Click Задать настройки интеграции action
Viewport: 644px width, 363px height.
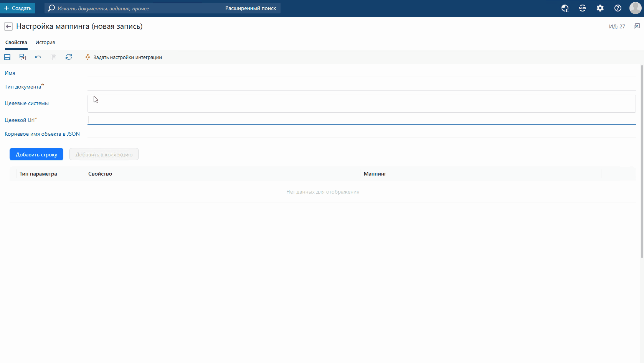[124, 57]
